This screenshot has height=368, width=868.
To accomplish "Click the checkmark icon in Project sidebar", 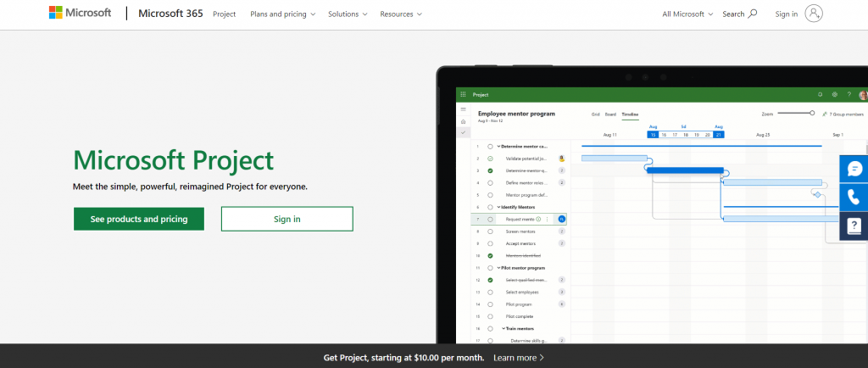I will [x=464, y=133].
